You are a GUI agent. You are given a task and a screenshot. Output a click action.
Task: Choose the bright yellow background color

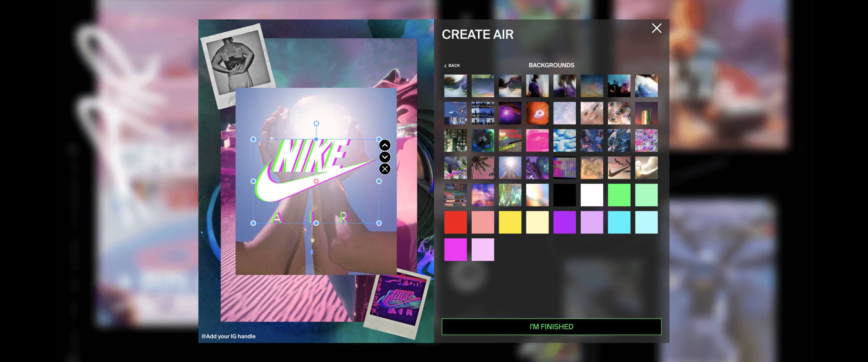510,222
